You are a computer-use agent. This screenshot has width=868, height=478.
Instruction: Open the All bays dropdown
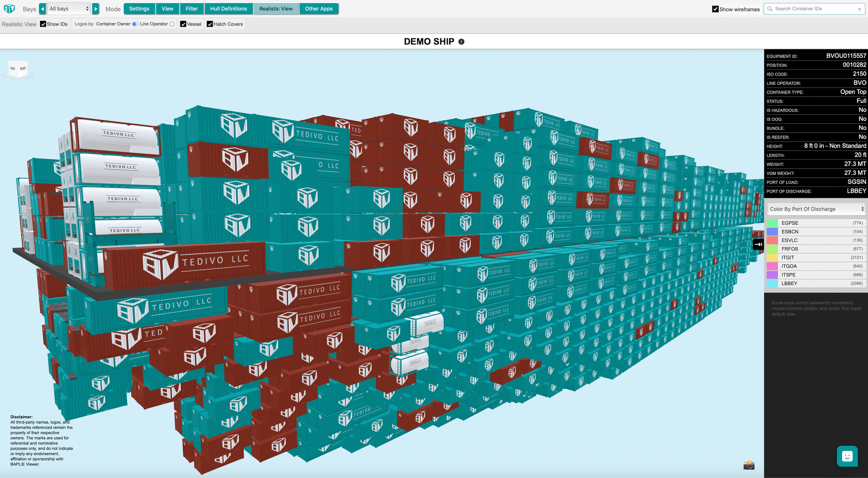click(69, 9)
